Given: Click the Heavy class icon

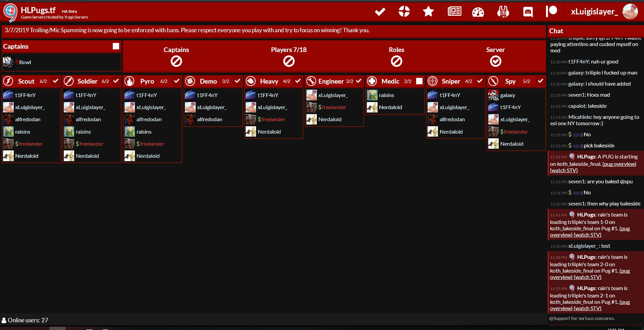Looking at the screenshot, I should pos(250,81).
